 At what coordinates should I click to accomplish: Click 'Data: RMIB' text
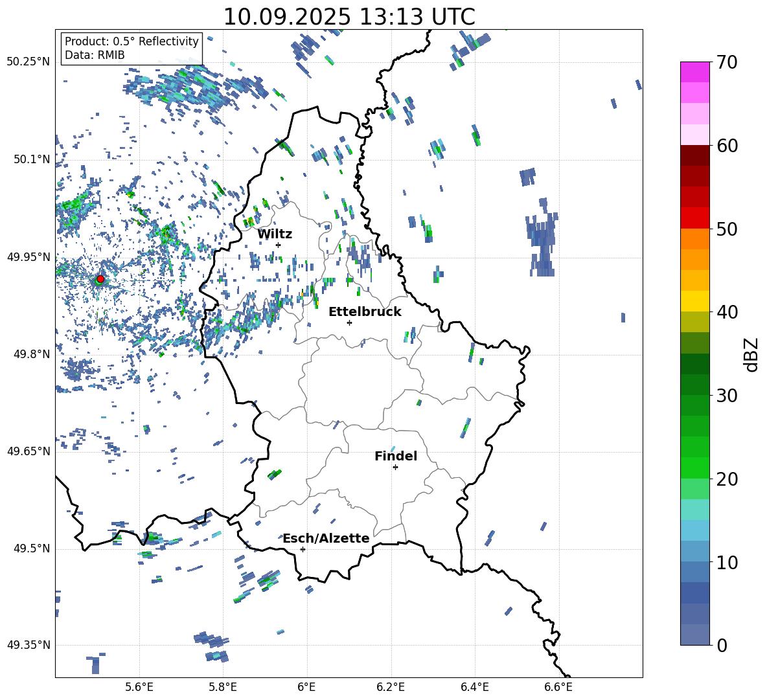(x=95, y=55)
